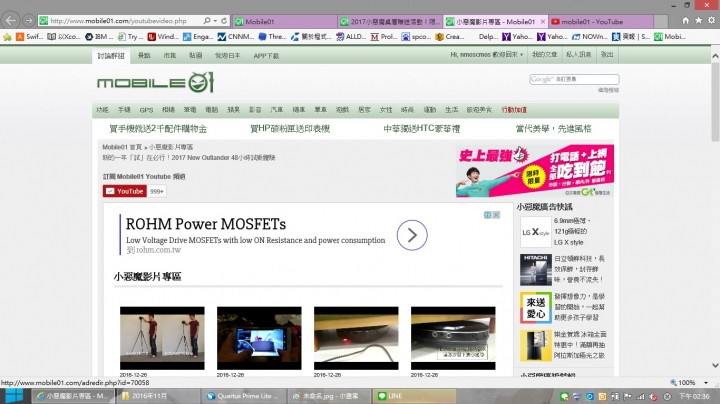Open Favorites with the star icon
This screenshot has width=720, height=404.
click(698, 21)
